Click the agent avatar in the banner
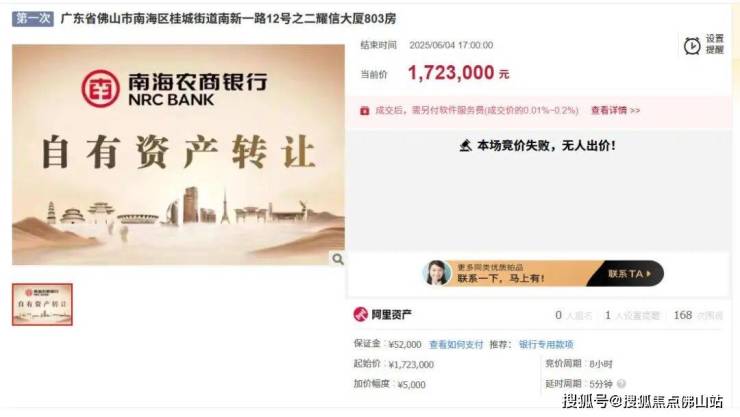 click(437, 273)
